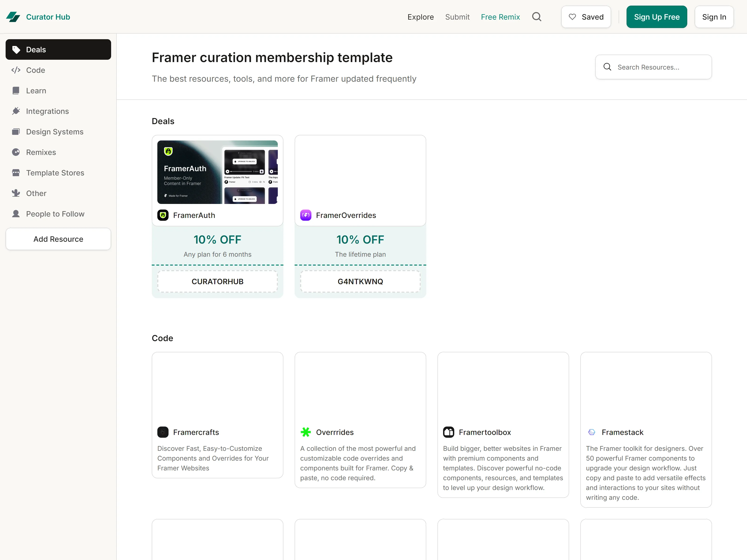Image resolution: width=747 pixels, height=560 pixels.
Task: Click the FramerOverrides purple app icon
Action: [x=306, y=215]
